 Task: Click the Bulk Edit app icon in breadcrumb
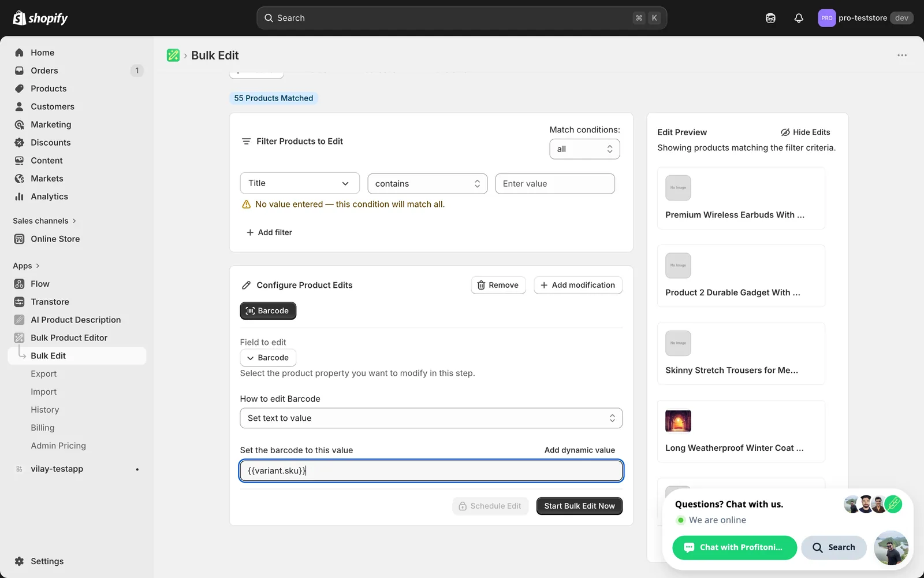pos(173,55)
